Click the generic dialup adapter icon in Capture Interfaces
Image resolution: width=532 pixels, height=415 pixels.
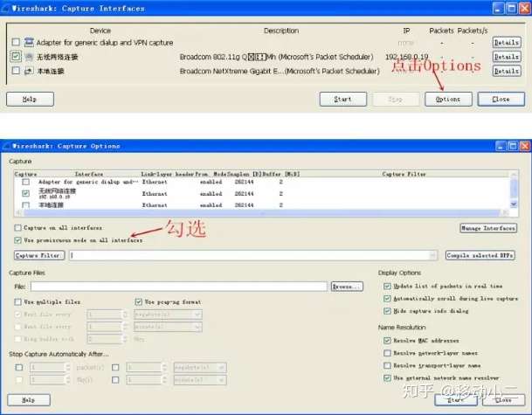29,43
